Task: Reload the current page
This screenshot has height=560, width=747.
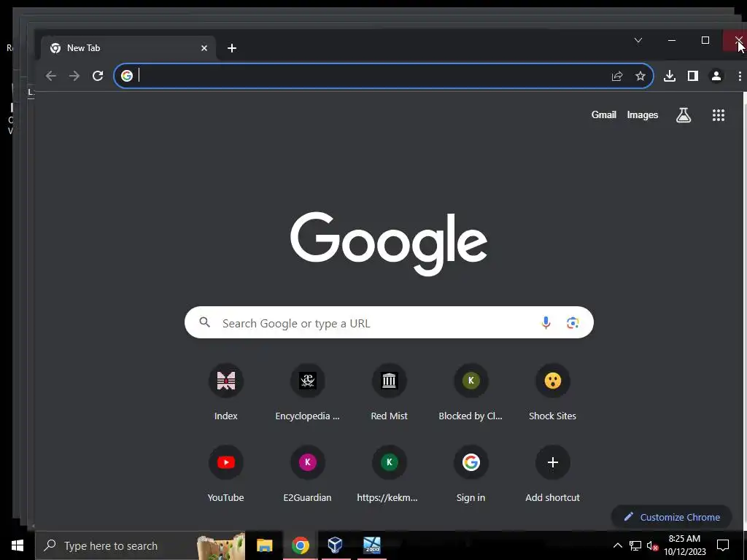Action: [98, 76]
